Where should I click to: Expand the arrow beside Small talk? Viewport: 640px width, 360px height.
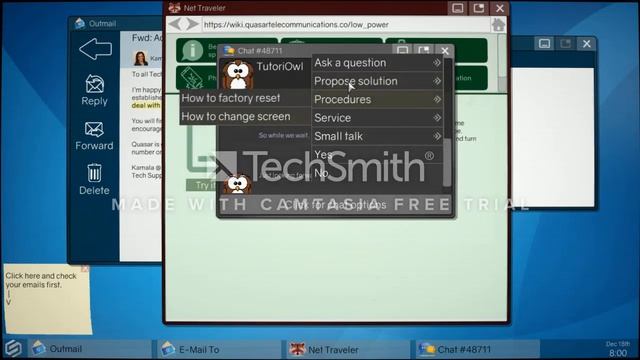[x=437, y=136]
